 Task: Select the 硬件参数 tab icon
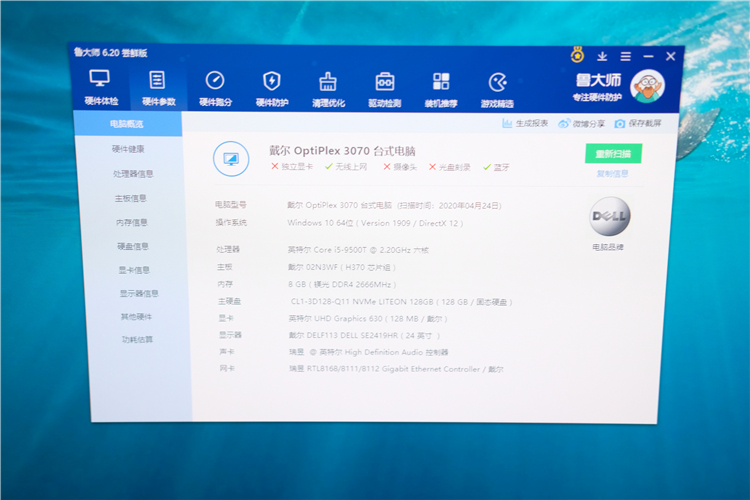157,80
